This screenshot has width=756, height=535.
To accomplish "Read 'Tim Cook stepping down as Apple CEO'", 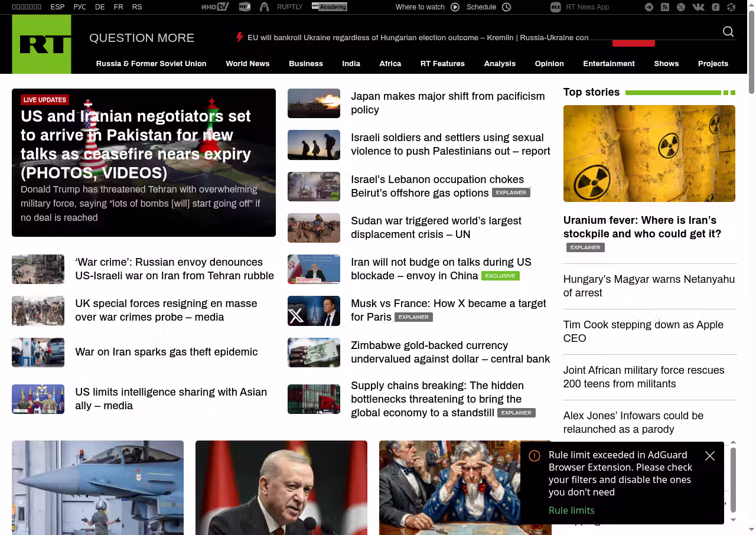I will tap(643, 331).
